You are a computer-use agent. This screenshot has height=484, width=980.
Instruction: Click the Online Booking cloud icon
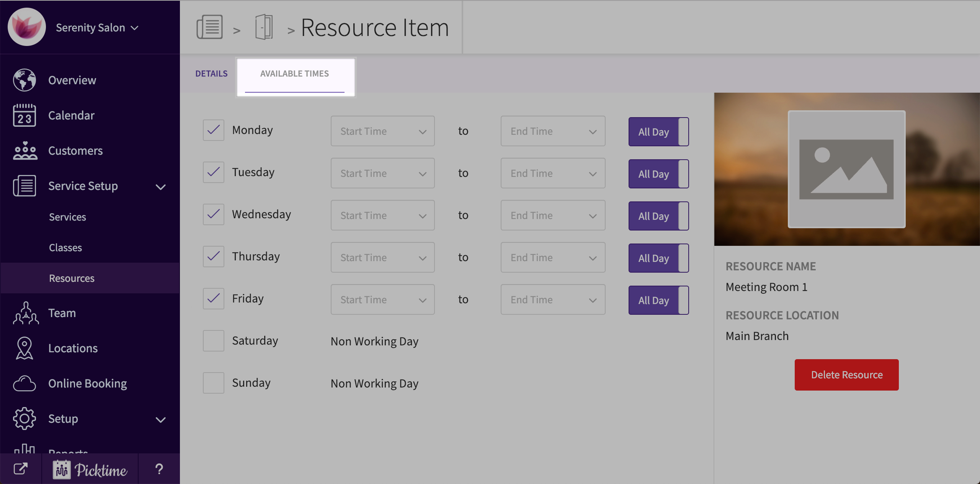(x=24, y=383)
